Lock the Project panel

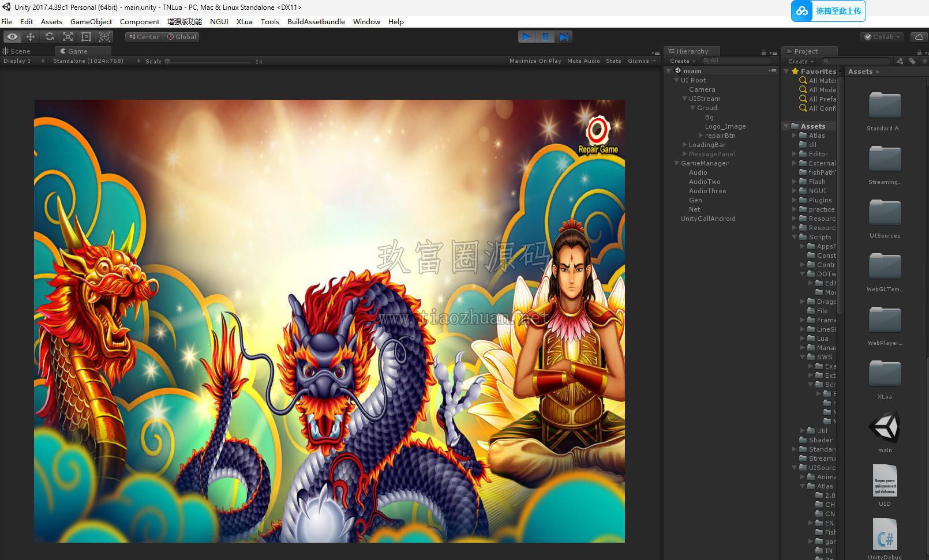point(920,52)
